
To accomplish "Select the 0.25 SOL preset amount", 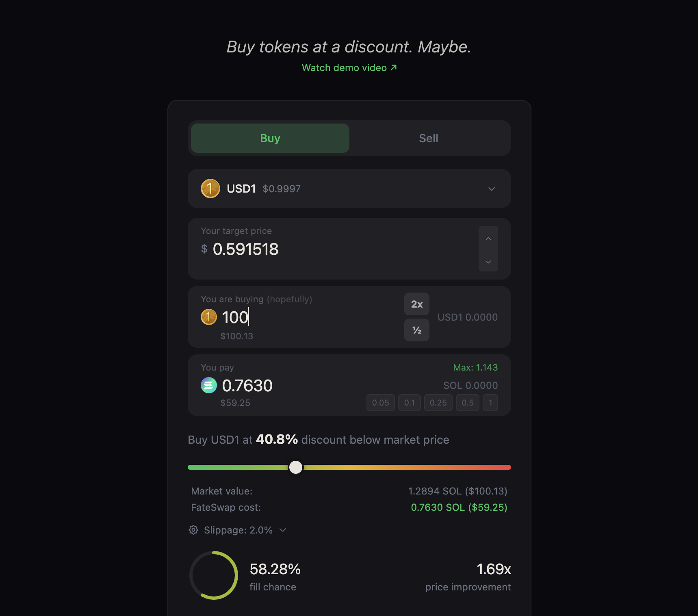I will pyautogui.click(x=438, y=403).
